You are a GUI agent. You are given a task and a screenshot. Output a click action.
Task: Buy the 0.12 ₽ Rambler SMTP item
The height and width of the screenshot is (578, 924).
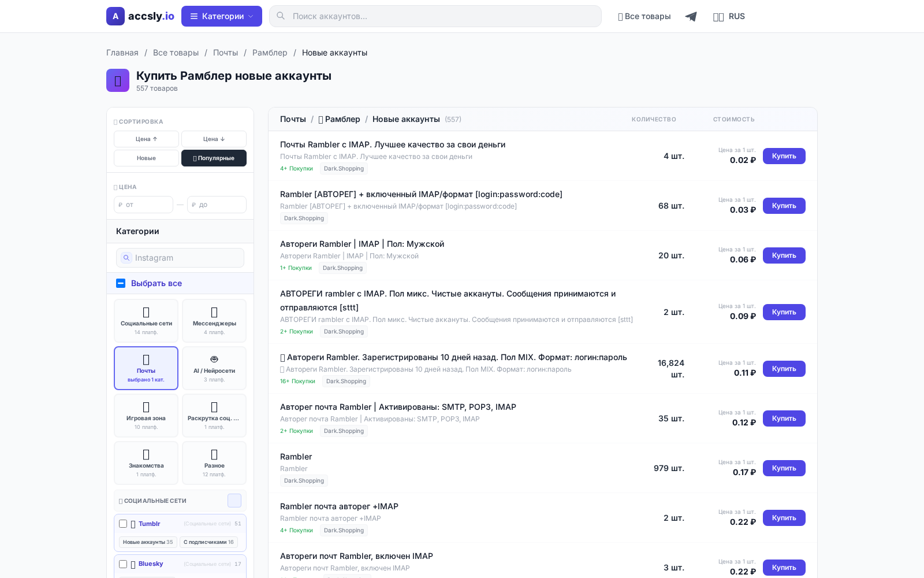pos(784,418)
